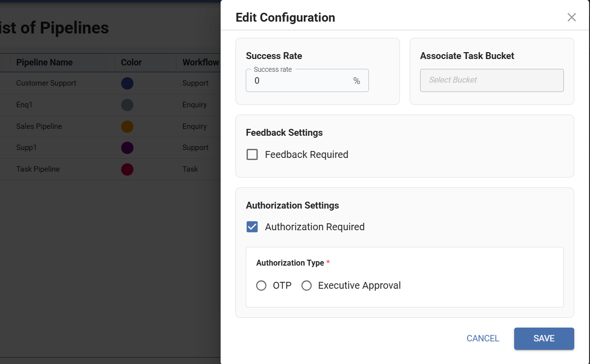
Task: Click the Sales Pipeline orange color swatch
Action: coord(127,126)
